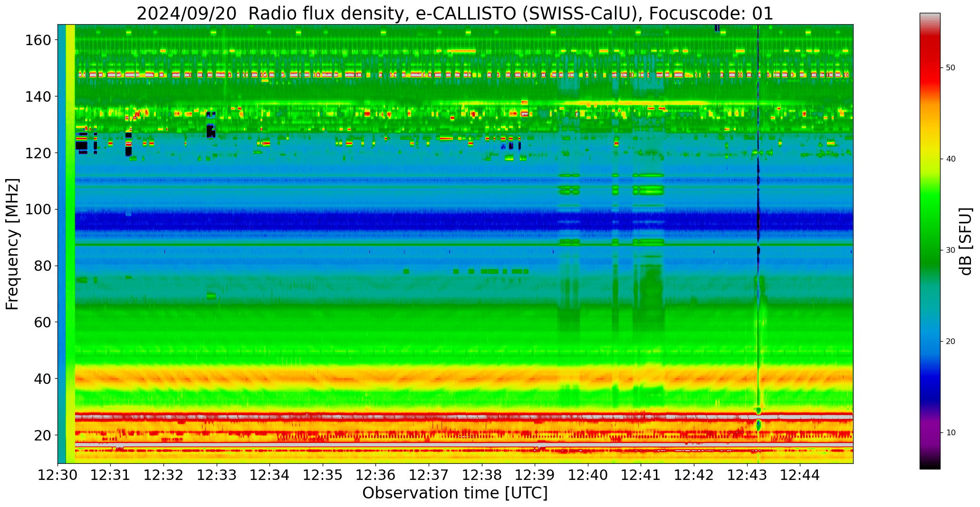Click the 12:31 time tick label
The image size is (980, 507).
coord(111,475)
